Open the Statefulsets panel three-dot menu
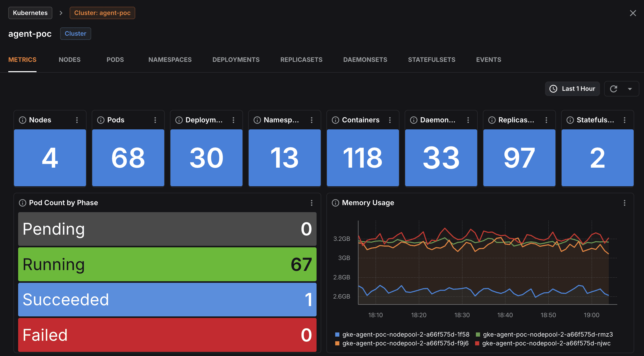The width and height of the screenshot is (644, 356). tap(625, 120)
